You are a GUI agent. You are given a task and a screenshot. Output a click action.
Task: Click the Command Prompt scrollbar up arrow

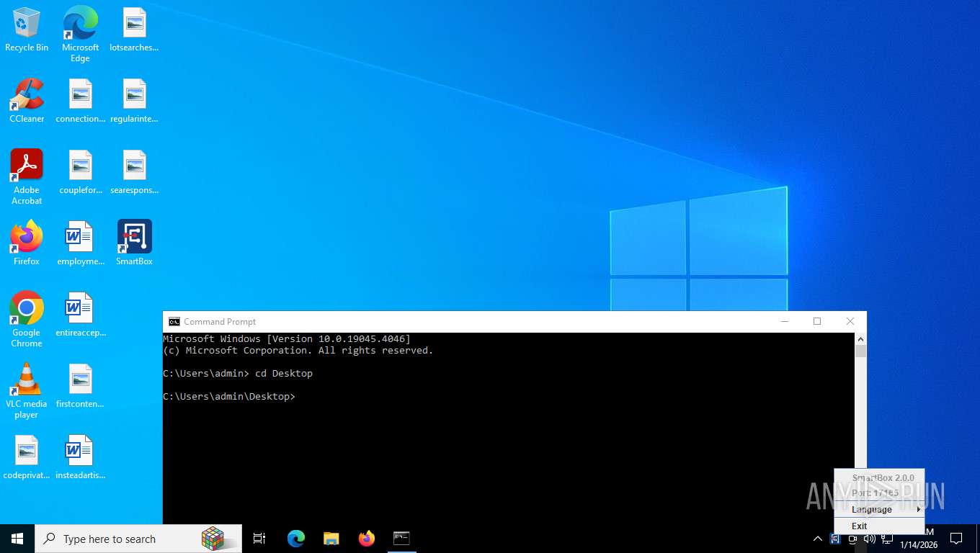[860, 338]
